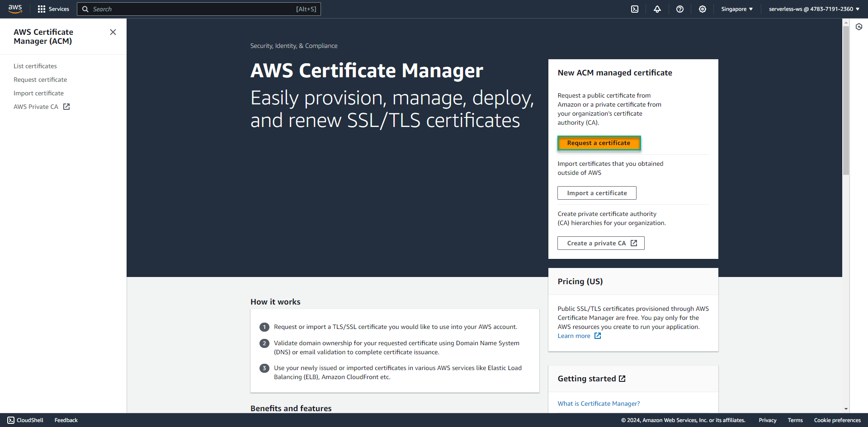Expand the Singapore region dropdown
Image resolution: width=868 pixels, height=427 pixels.
click(737, 9)
